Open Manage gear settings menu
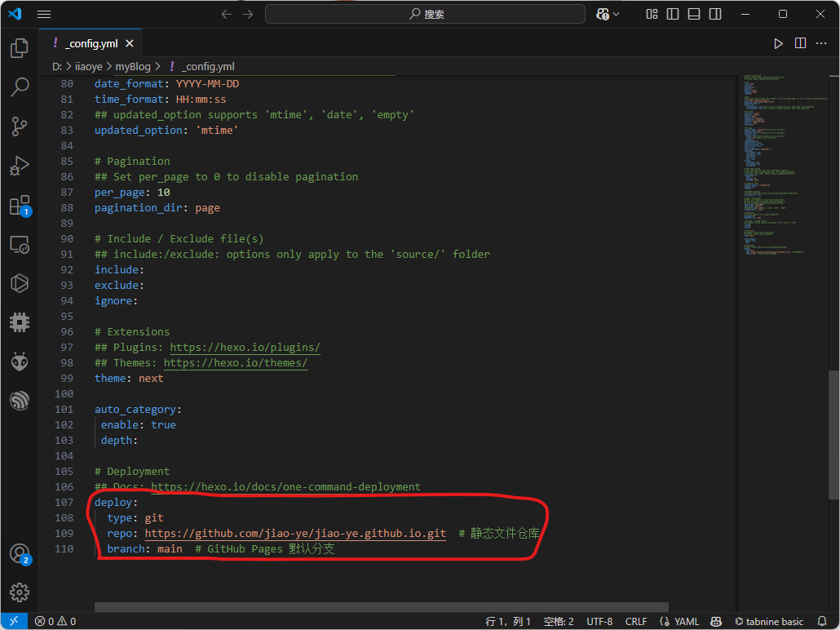 [x=20, y=592]
